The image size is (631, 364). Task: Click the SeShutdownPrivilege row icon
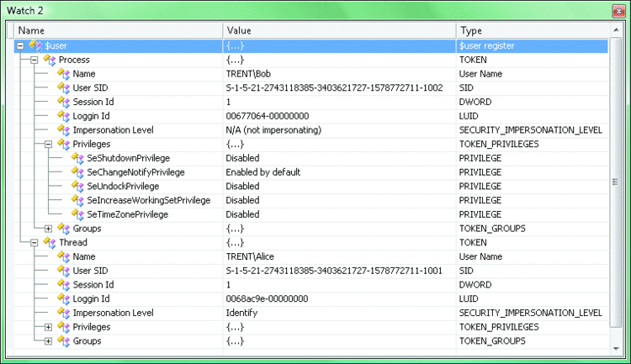click(x=77, y=158)
